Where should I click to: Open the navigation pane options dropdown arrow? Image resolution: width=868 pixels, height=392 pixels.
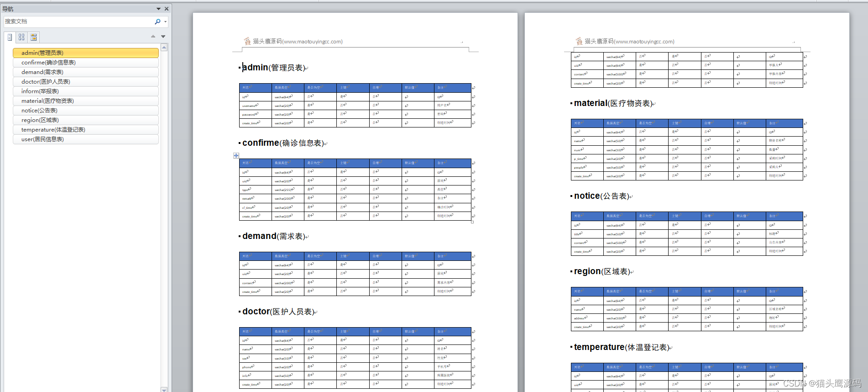[158, 9]
